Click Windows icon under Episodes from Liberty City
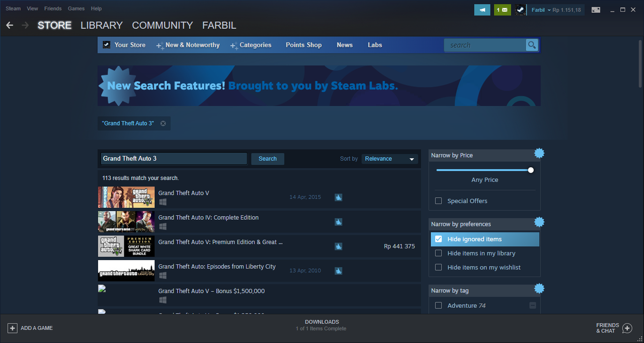 (x=163, y=276)
